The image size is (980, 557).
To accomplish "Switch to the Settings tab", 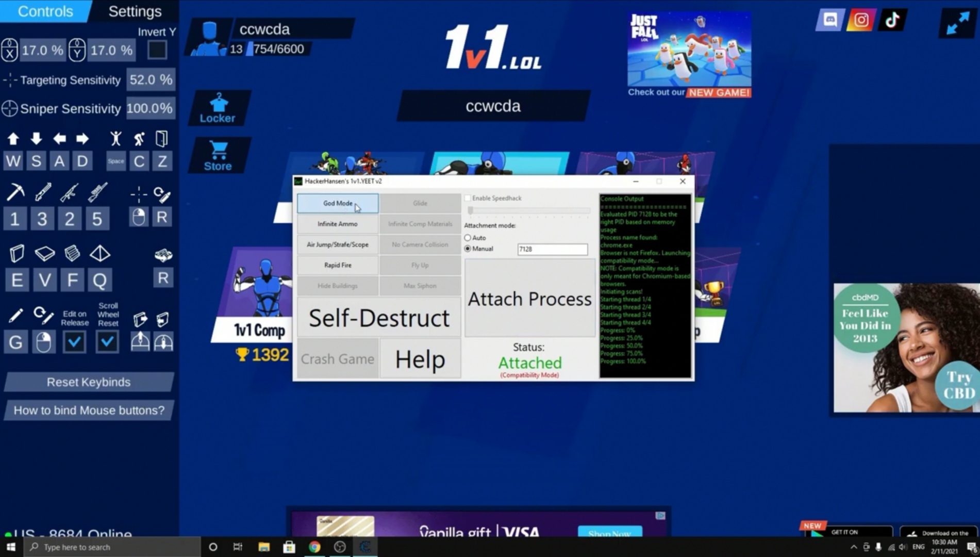I will pos(135,11).
